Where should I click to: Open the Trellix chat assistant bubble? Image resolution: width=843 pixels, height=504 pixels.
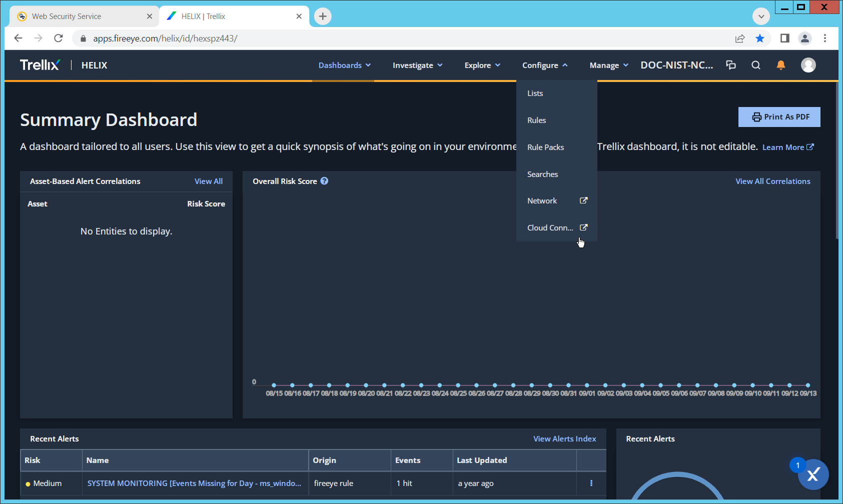coord(813,474)
